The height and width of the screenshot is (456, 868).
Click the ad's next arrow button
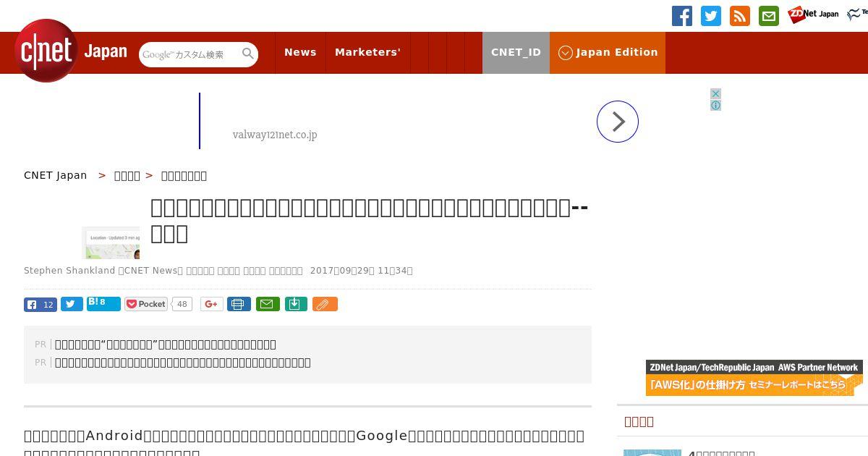tap(618, 122)
